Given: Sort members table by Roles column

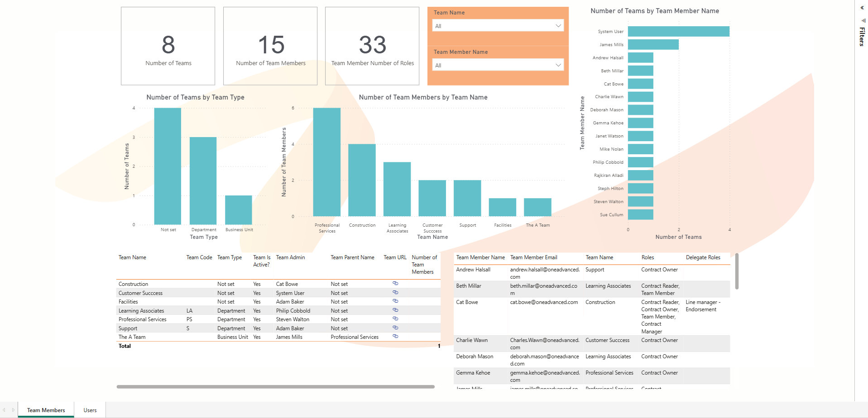Looking at the screenshot, I should pyautogui.click(x=647, y=257).
